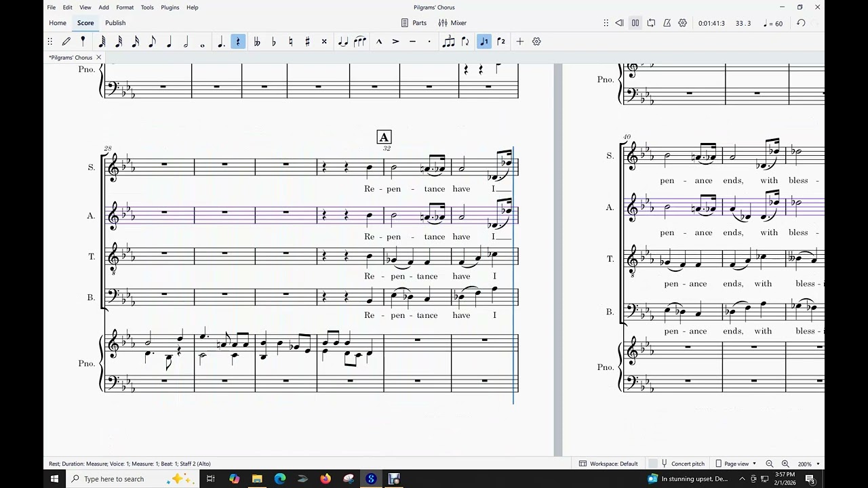This screenshot has height=488, width=868.
Task: Apply natural accidental
Action: 290,41
